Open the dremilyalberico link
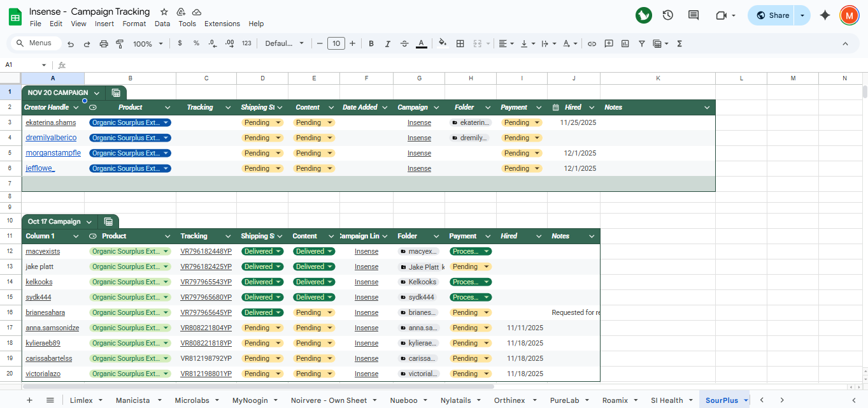Viewport: 868px width, 408px height. (51, 138)
